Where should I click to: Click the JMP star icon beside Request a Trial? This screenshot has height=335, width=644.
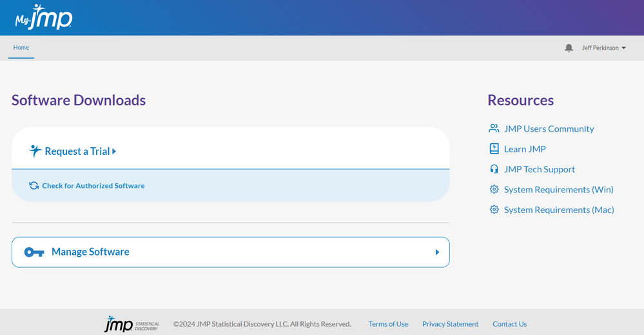coord(35,151)
